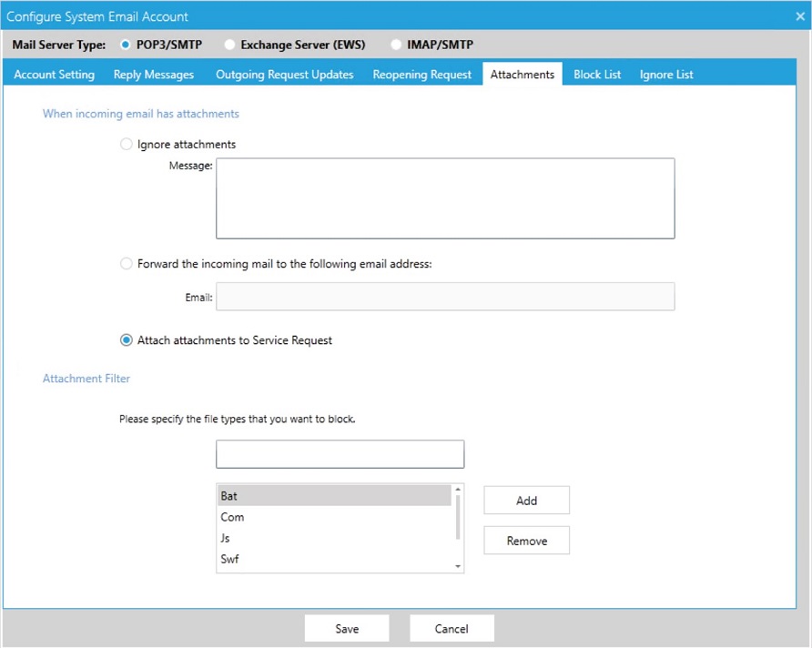Select Forward the incoming mail option
This screenshot has width=812, height=648.
[126, 263]
